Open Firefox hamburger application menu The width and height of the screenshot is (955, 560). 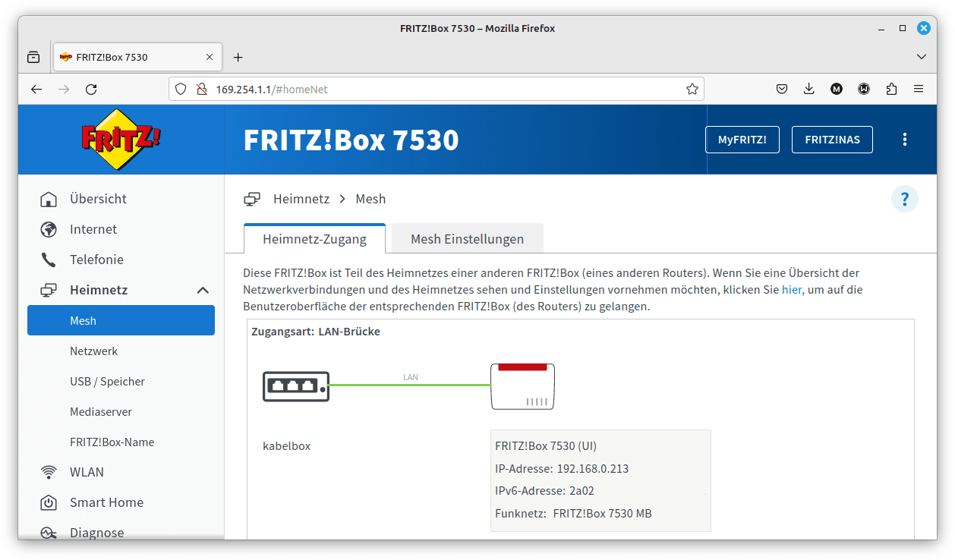(x=919, y=89)
